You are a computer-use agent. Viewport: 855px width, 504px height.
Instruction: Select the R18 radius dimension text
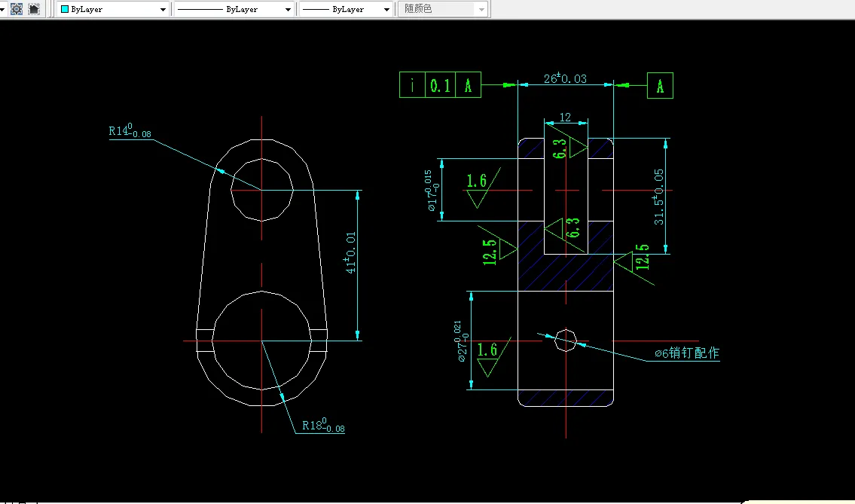323,425
